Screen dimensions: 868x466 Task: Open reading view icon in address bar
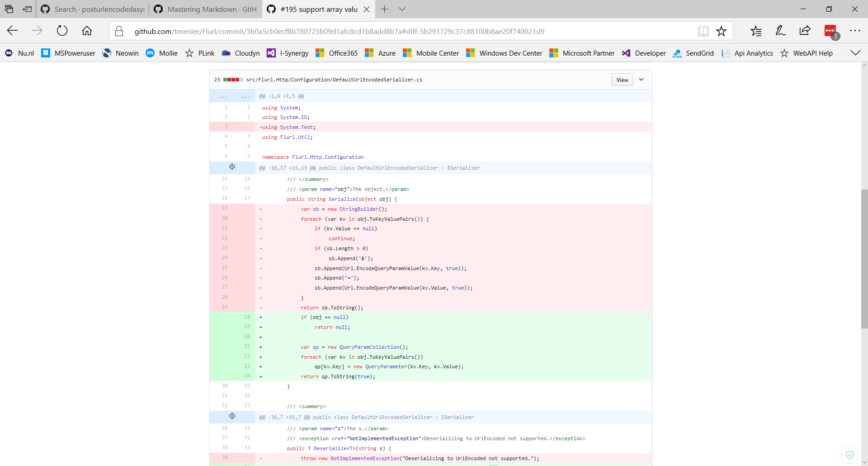click(703, 31)
